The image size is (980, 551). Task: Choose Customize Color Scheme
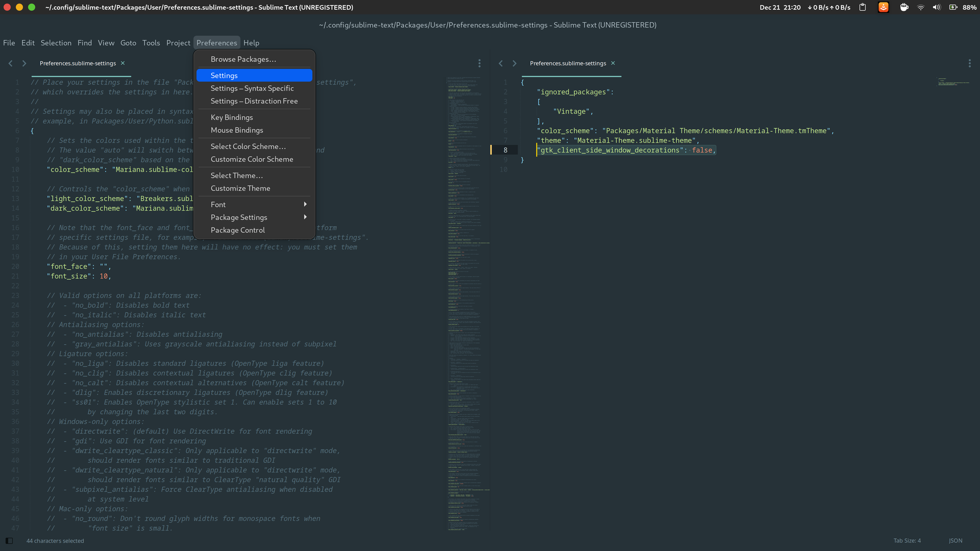[x=254, y=159]
